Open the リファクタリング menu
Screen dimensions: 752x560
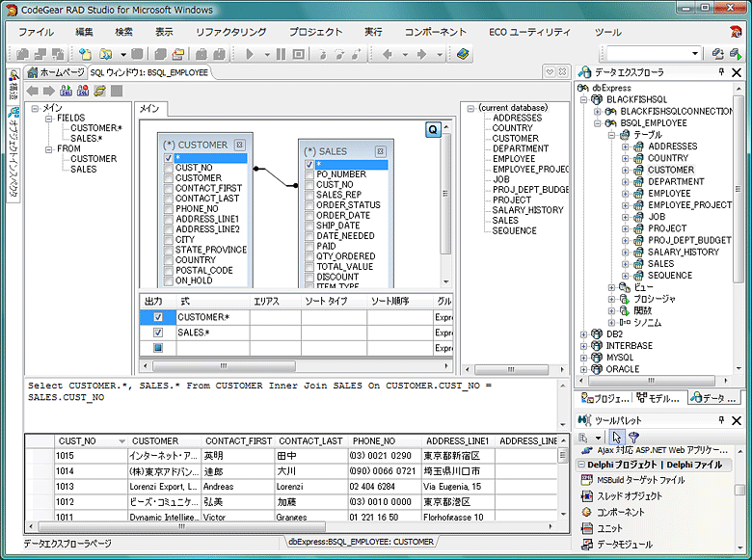click(230, 32)
